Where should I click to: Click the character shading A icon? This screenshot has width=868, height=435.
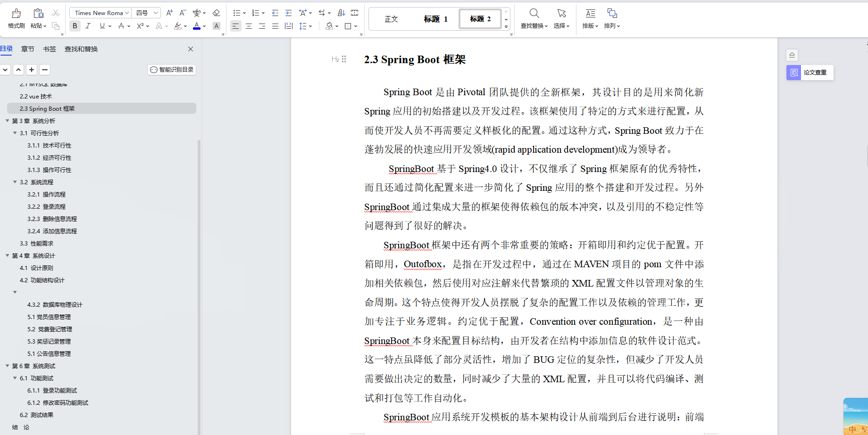(217, 26)
